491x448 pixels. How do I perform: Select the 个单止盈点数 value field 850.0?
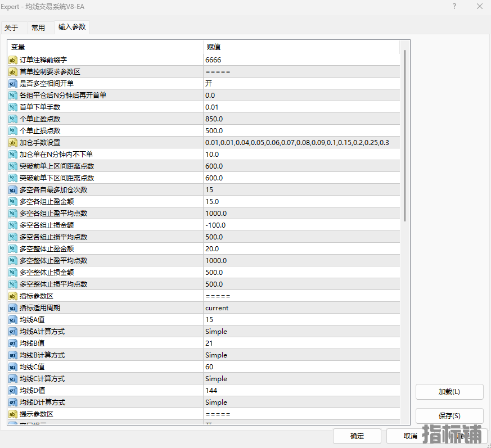tap(301, 119)
